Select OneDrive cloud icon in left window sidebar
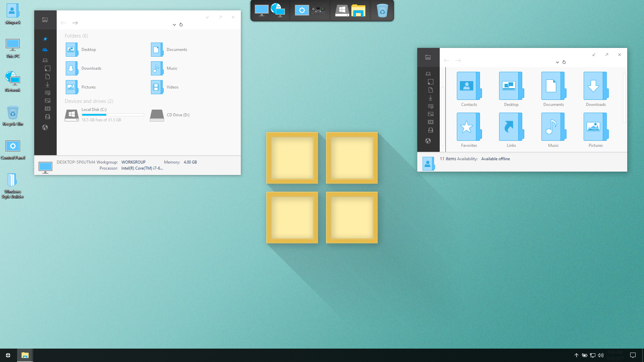Screen dimensions: 644x362 tap(45, 50)
